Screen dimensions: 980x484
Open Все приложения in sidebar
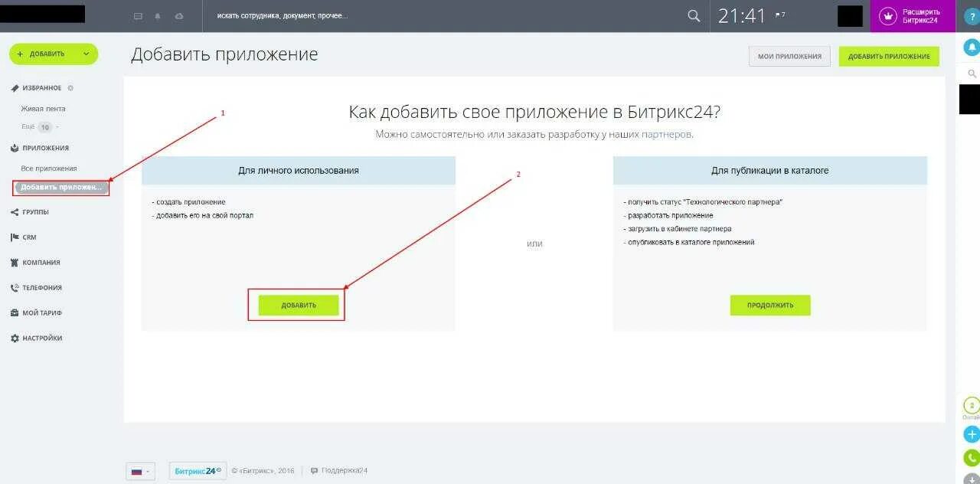coord(49,168)
